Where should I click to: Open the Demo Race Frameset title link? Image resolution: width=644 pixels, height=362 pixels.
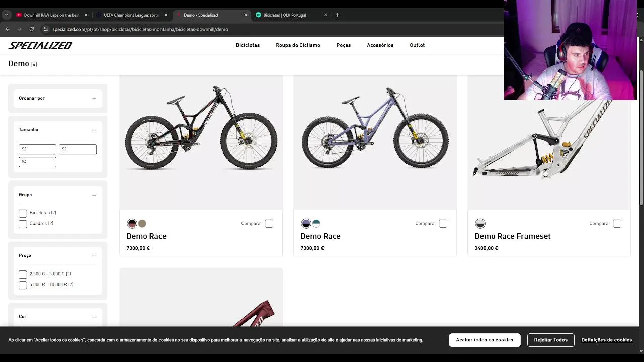pyautogui.click(x=513, y=236)
